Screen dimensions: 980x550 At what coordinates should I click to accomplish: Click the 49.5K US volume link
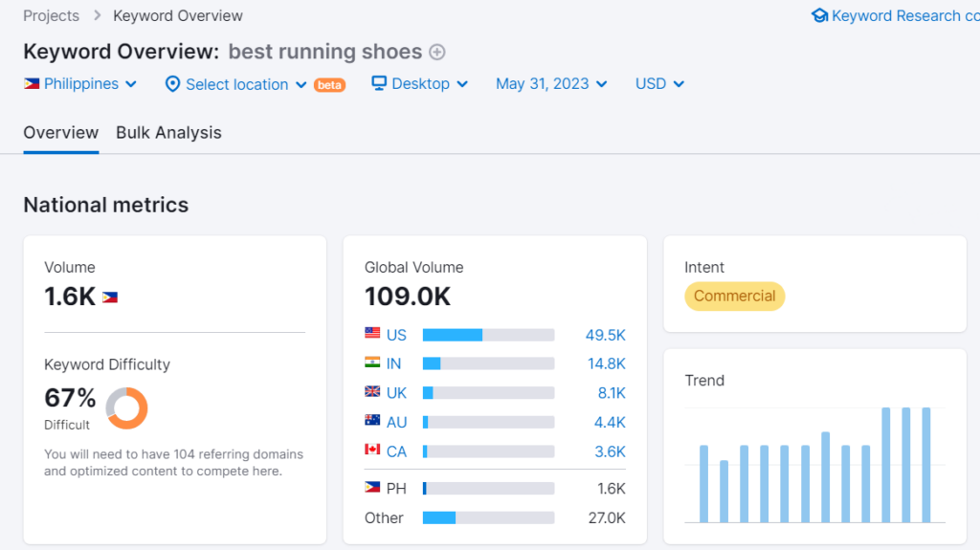(605, 335)
